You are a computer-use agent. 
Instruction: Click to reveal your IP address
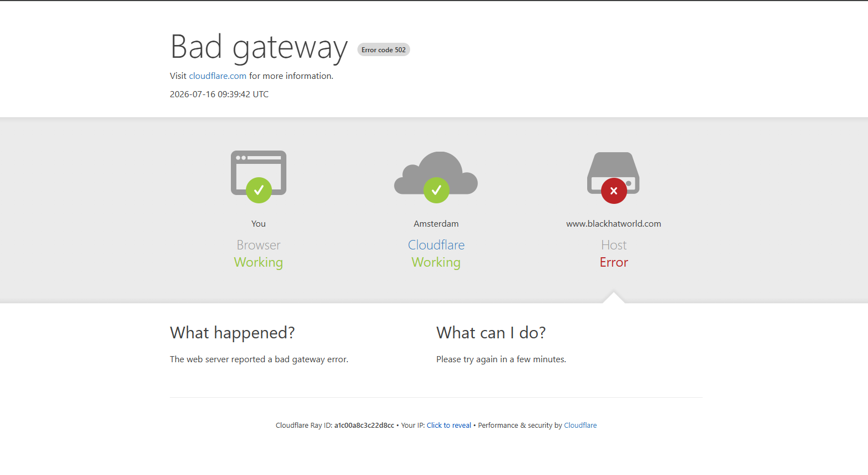pyautogui.click(x=449, y=426)
